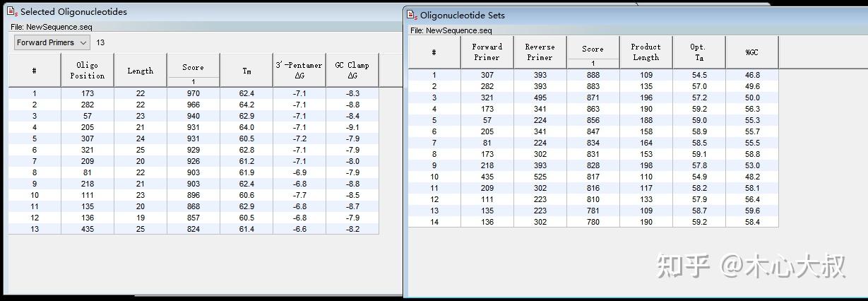Viewport: 868px width, 301px height.
Task: Click %GC value 48.2
Action: (x=752, y=177)
